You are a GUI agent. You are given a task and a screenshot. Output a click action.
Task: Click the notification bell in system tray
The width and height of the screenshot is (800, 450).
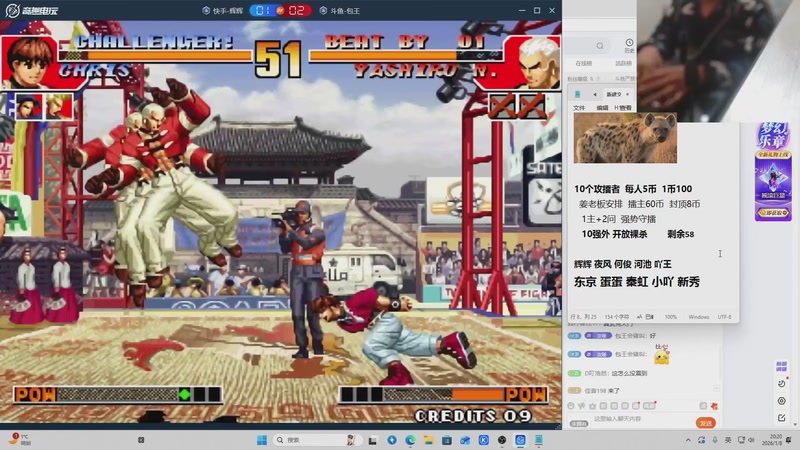[789, 440]
